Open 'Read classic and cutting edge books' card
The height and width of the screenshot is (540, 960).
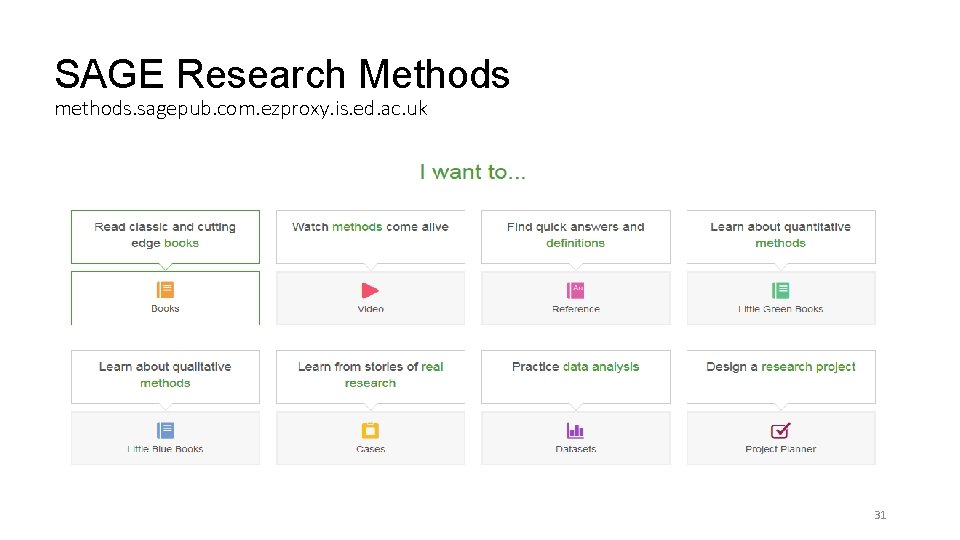[165, 237]
